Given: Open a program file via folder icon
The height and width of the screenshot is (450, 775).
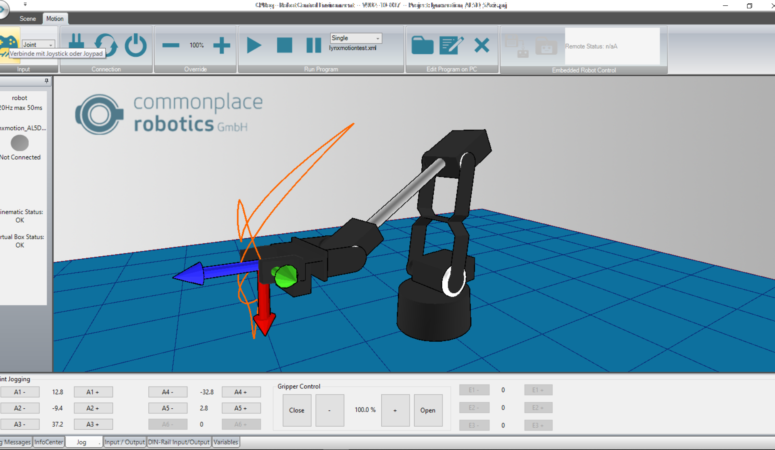Looking at the screenshot, I should click(422, 45).
